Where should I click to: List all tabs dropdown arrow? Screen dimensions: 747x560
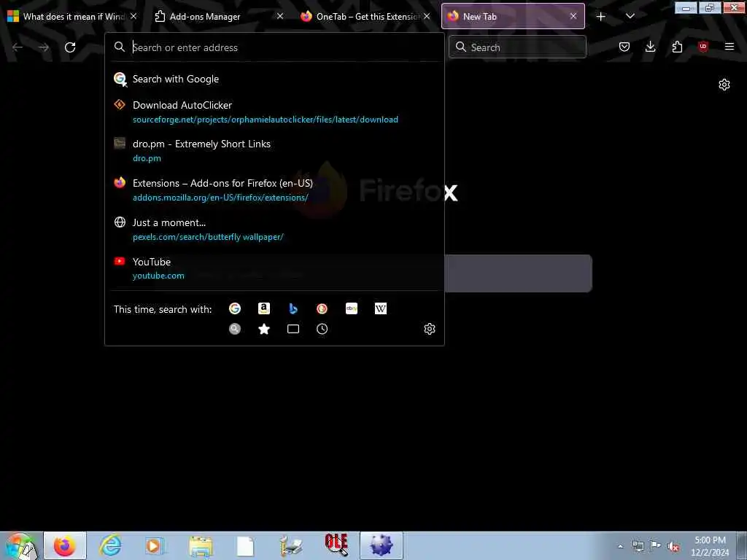(x=630, y=16)
